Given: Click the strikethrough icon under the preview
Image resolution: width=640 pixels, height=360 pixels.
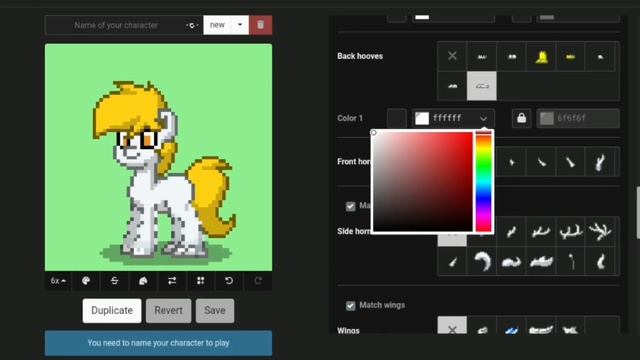Looking at the screenshot, I should coord(114,281).
